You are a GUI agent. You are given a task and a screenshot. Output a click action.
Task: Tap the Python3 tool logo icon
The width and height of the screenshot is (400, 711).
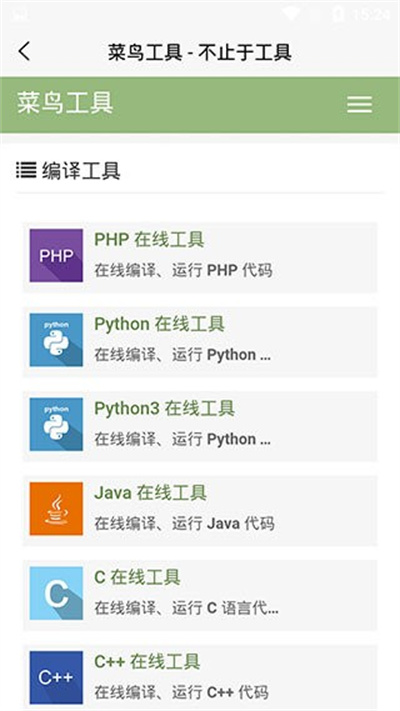(56, 424)
